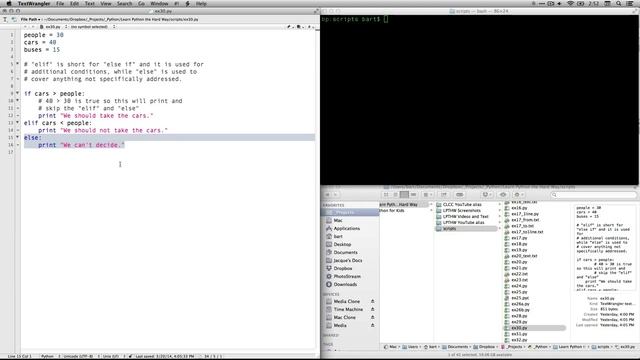Open the Finder Dropbox toolbar menu
This screenshot has width=640, height=360.
(x=486, y=195)
